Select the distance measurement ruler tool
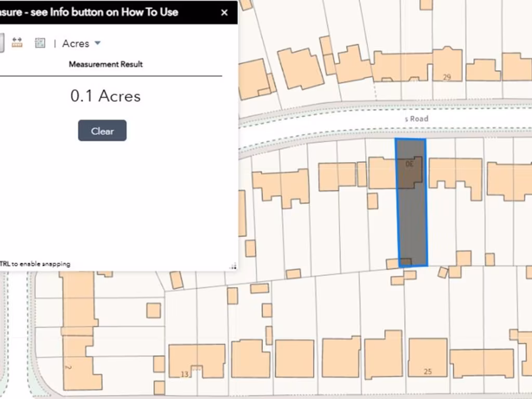This screenshot has width=532, height=399. (17, 43)
